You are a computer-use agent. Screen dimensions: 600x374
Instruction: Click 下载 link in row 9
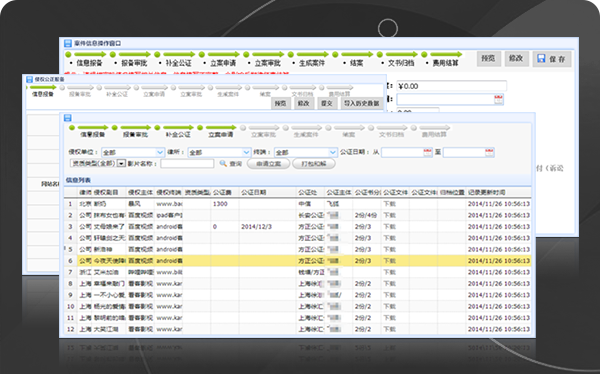pyautogui.click(x=390, y=295)
